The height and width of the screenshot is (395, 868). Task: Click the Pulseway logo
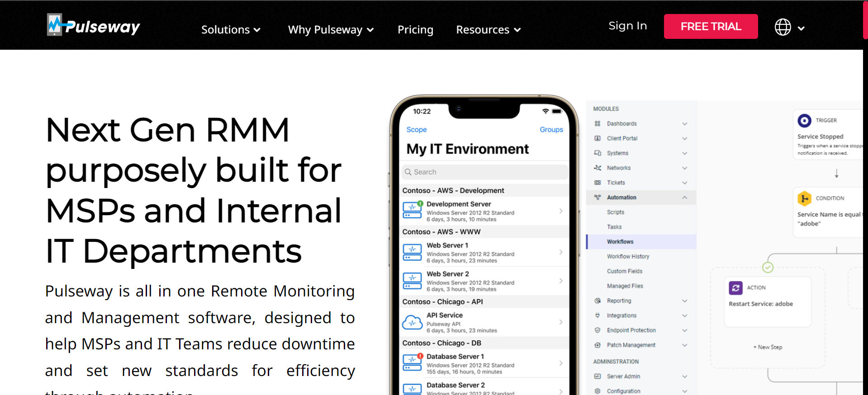point(94,25)
